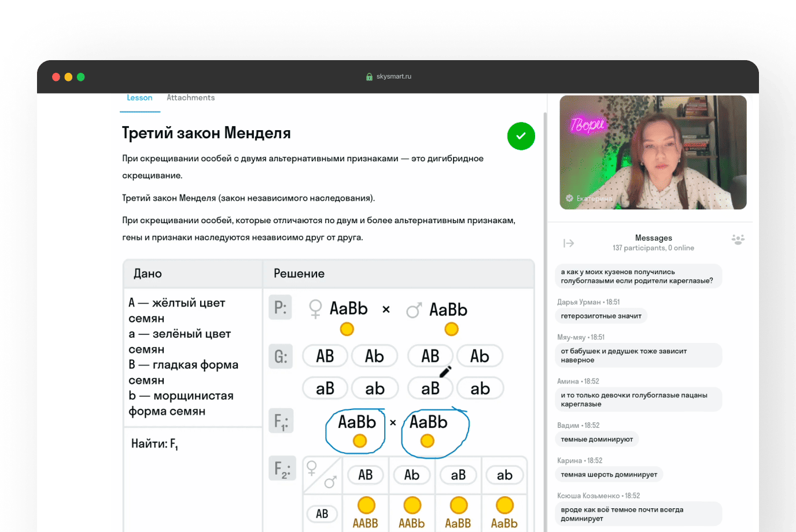
Task: Open the Attachments tab
Action: click(x=190, y=98)
